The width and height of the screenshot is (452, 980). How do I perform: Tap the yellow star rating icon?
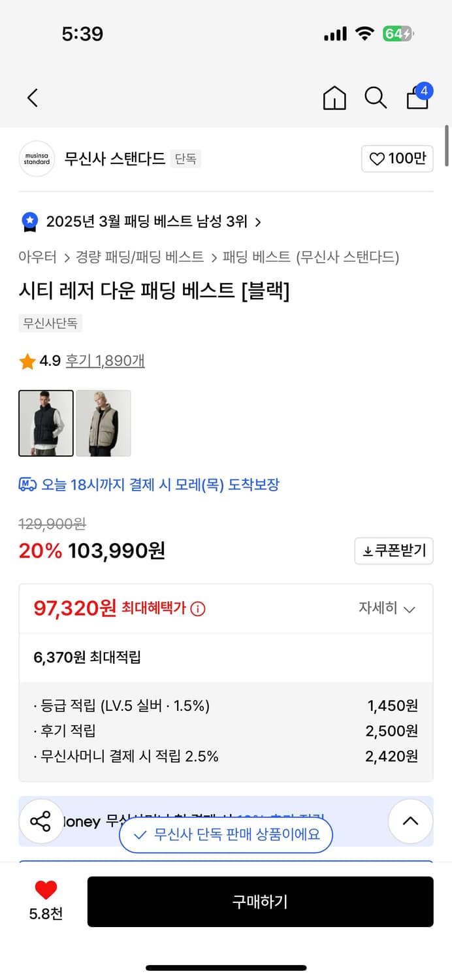27,360
